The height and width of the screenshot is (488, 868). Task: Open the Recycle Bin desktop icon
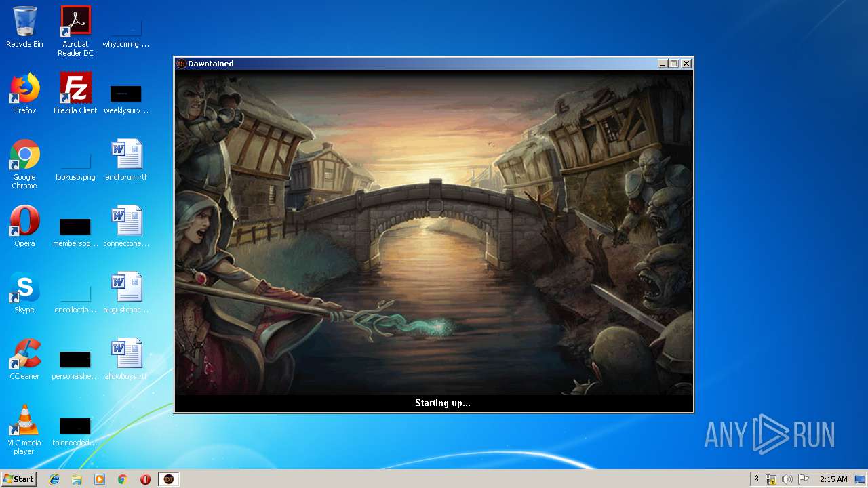point(24,27)
